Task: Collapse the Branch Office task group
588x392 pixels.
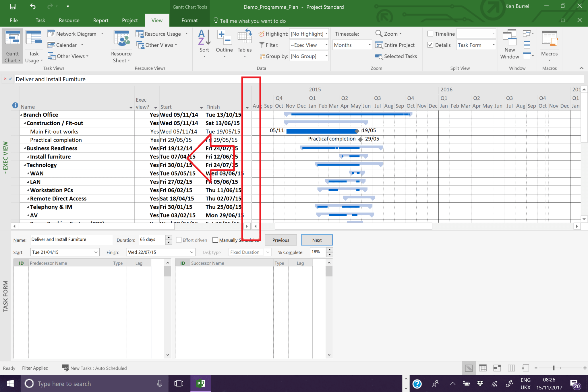Action: pos(21,114)
